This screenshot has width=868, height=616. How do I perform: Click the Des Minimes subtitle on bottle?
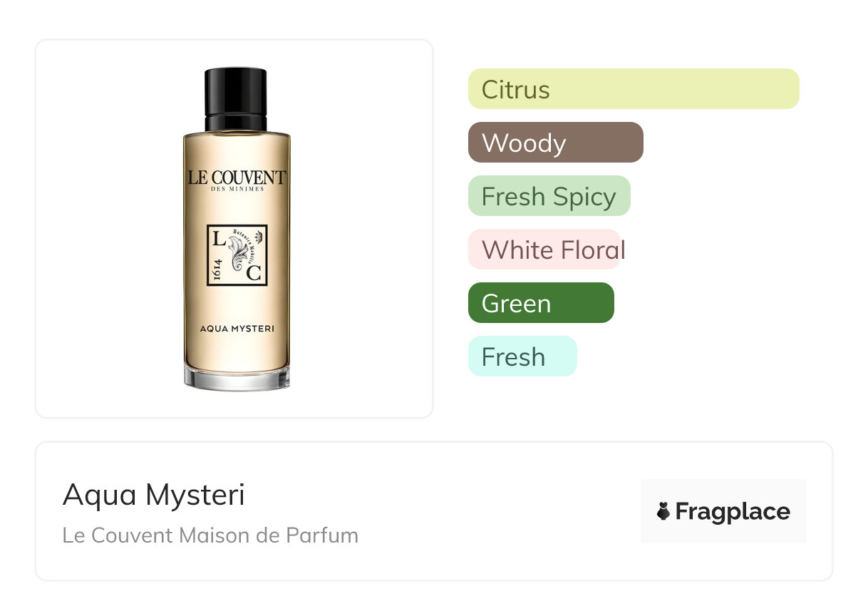pyautogui.click(x=237, y=190)
